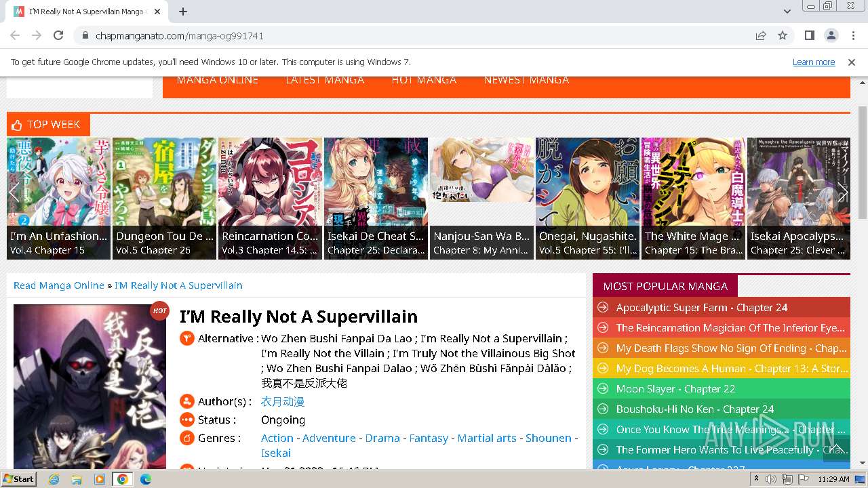Click the site lock icon
The height and width of the screenshot is (488, 868).
85,35
